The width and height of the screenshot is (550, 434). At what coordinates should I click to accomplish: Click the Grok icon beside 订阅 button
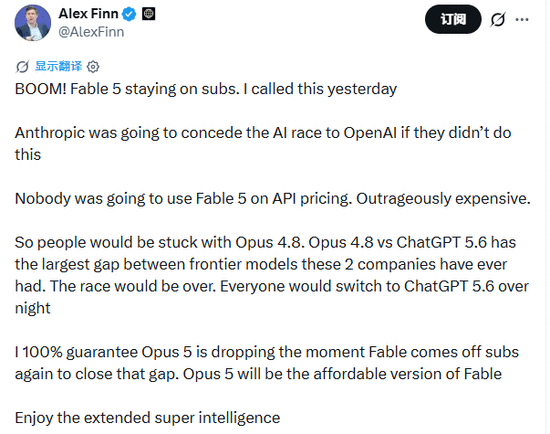click(498, 19)
